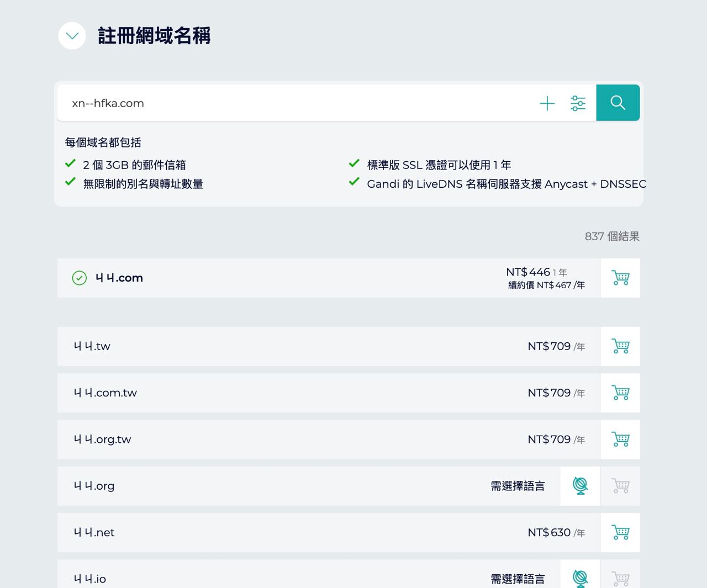
Task: Choose language globe icon for ㄐㄐ.org
Action: [x=580, y=486]
